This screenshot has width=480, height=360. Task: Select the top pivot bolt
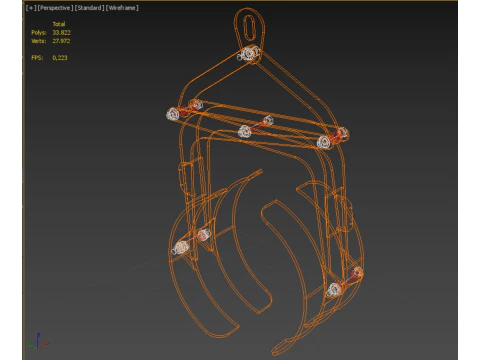(x=249, y=54)
